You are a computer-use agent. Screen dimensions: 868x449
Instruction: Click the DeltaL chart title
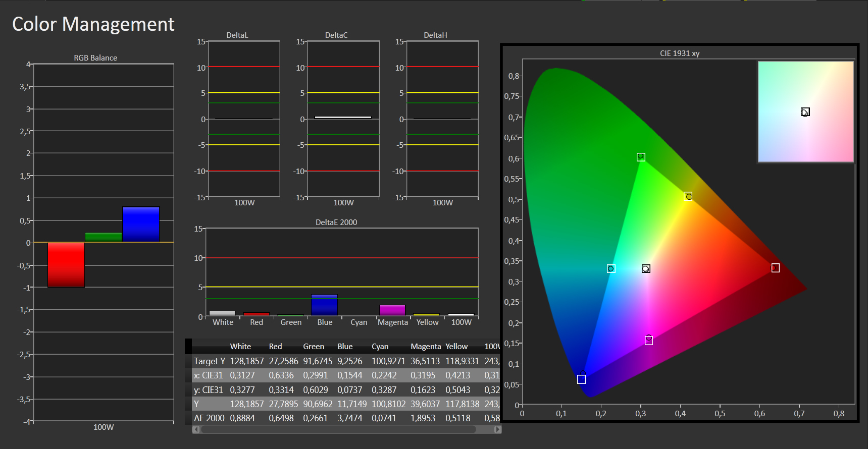(237, 35)
